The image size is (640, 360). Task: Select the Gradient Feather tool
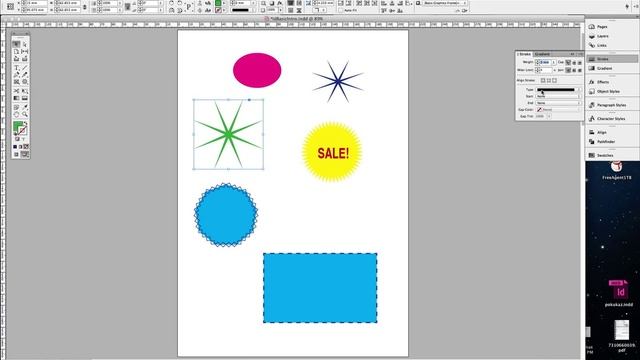pos(24,98)
